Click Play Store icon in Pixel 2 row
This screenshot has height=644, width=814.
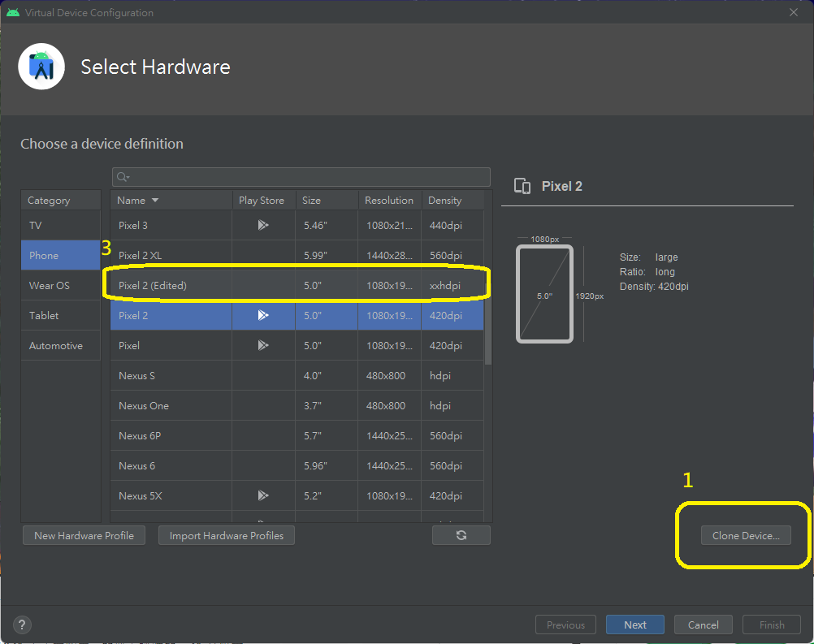pyautogui.click(x=263, y=315)
